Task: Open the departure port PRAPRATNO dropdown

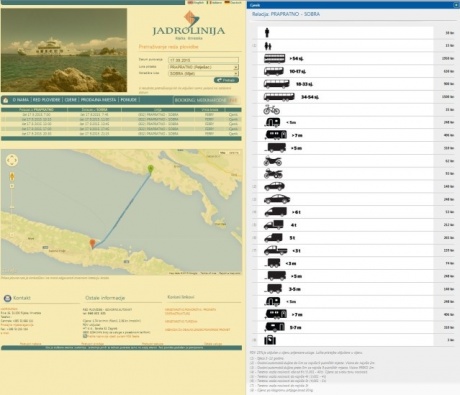Action: [203, 67]
